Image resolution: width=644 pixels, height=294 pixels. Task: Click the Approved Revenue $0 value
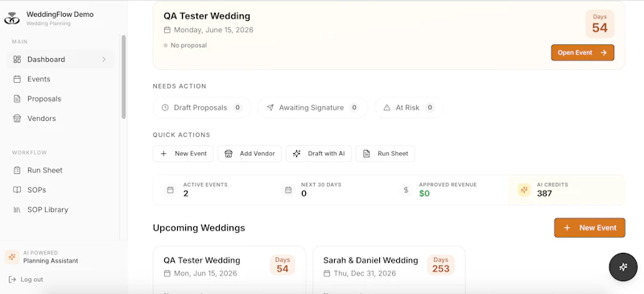424,193
